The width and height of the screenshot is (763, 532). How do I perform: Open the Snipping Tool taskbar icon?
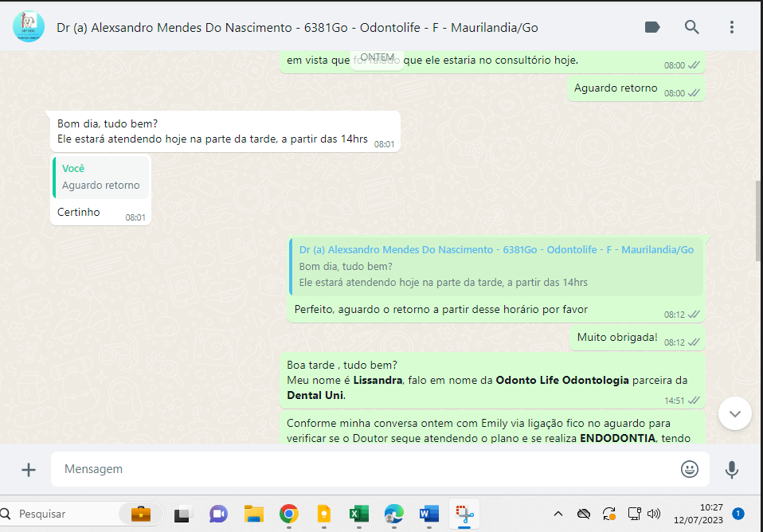tap(464, 514)
